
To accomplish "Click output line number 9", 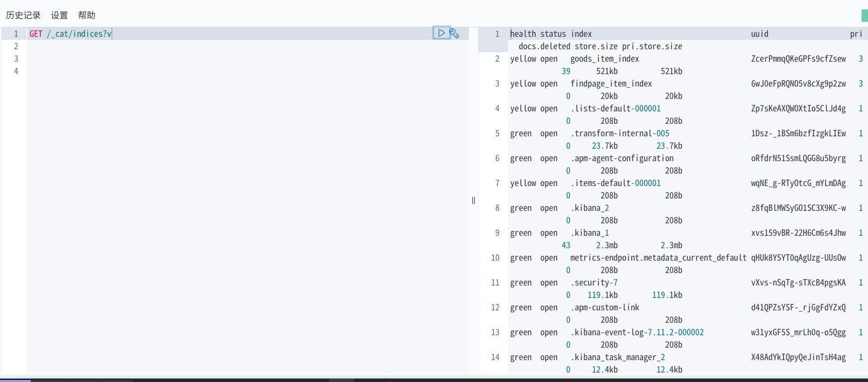I will 497,233.
